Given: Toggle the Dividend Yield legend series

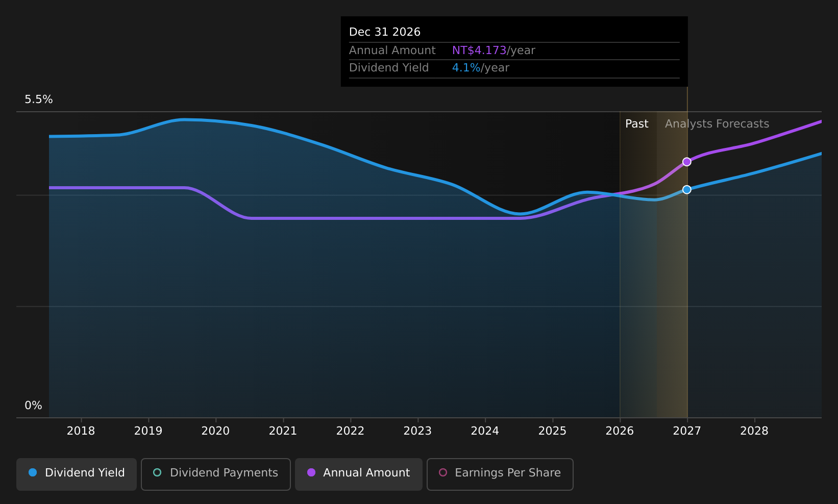Looking at the screenshot, I should [x=77, y=474].
